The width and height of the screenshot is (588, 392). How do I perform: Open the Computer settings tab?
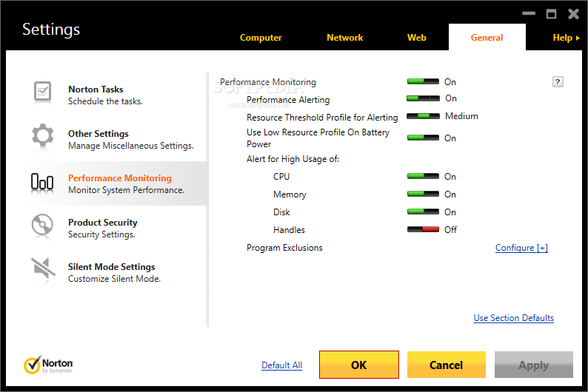[x=261, y=38]
